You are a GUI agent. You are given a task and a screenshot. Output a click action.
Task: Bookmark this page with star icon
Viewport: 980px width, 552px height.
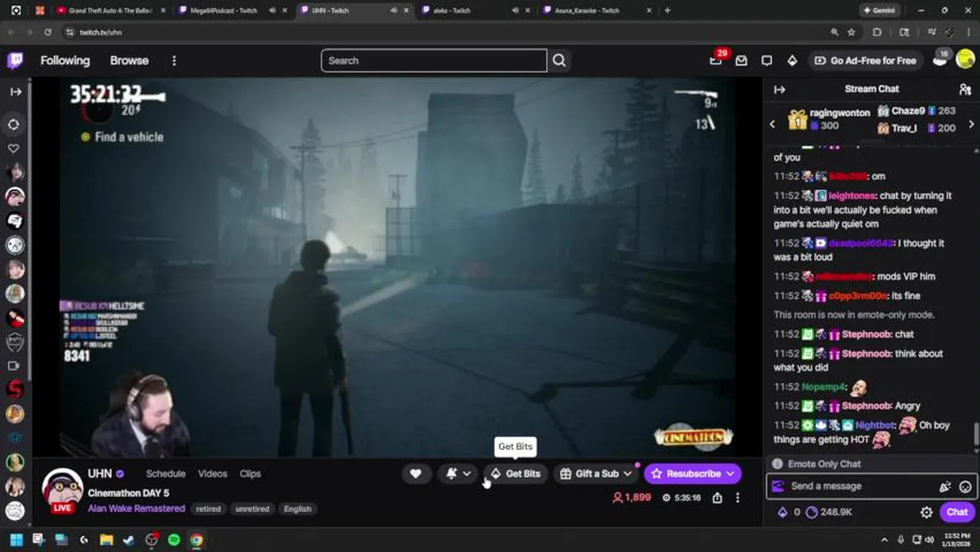pos(851,32)
